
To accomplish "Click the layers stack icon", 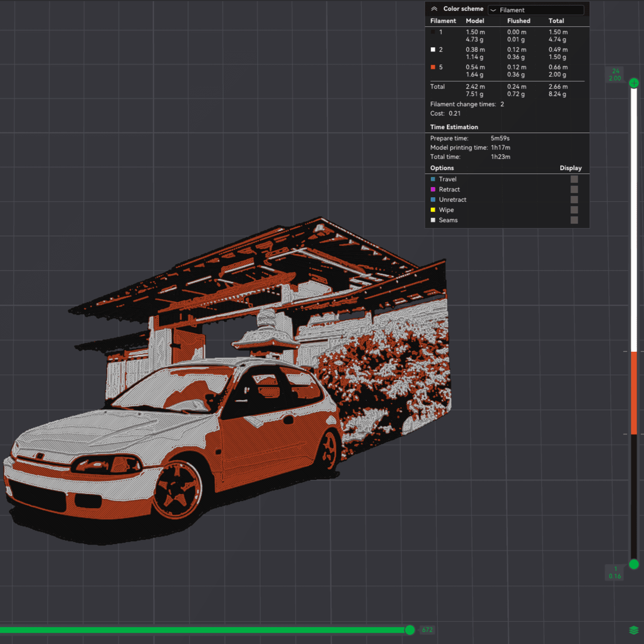I will [634, 630].
